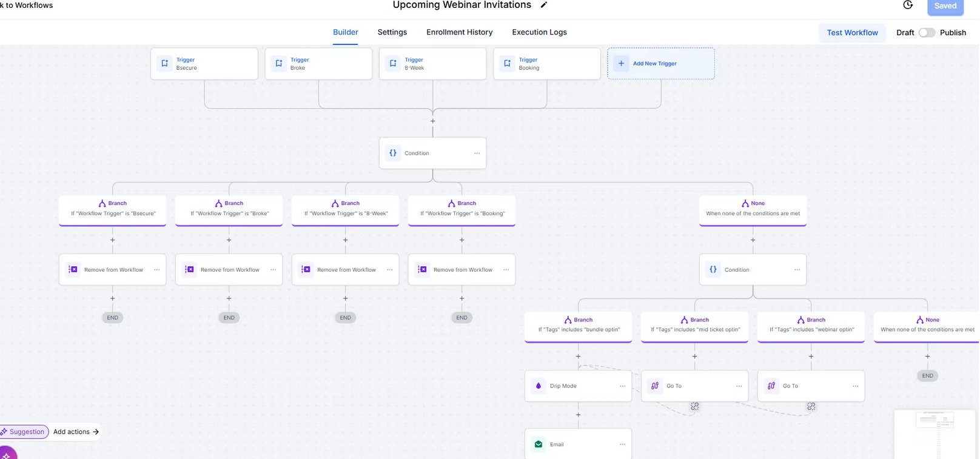Click Go To icon under webinar optin
This screenshot has height=459, width=980.
(771, 386)
